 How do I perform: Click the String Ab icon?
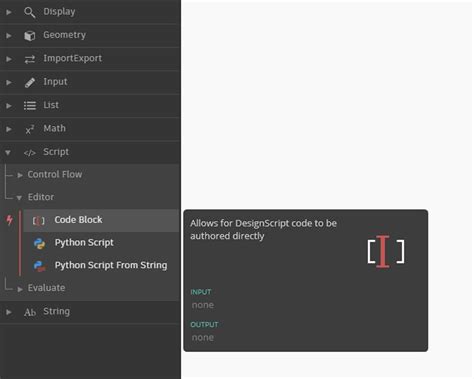tap(30, 312)
